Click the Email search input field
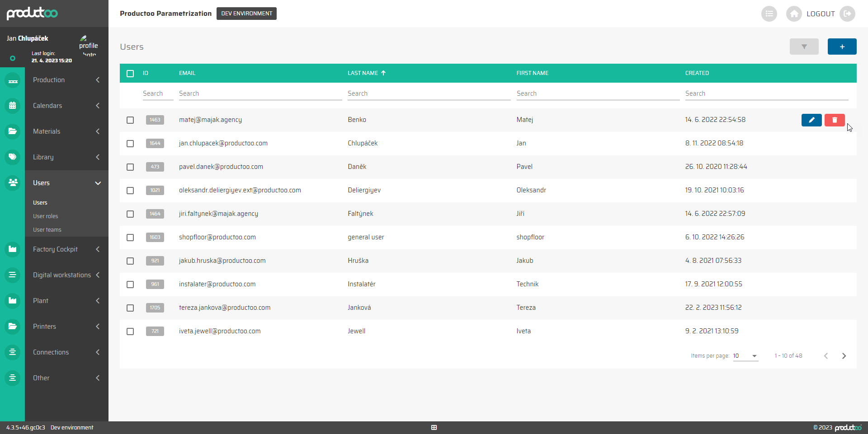 pos(260,93)
